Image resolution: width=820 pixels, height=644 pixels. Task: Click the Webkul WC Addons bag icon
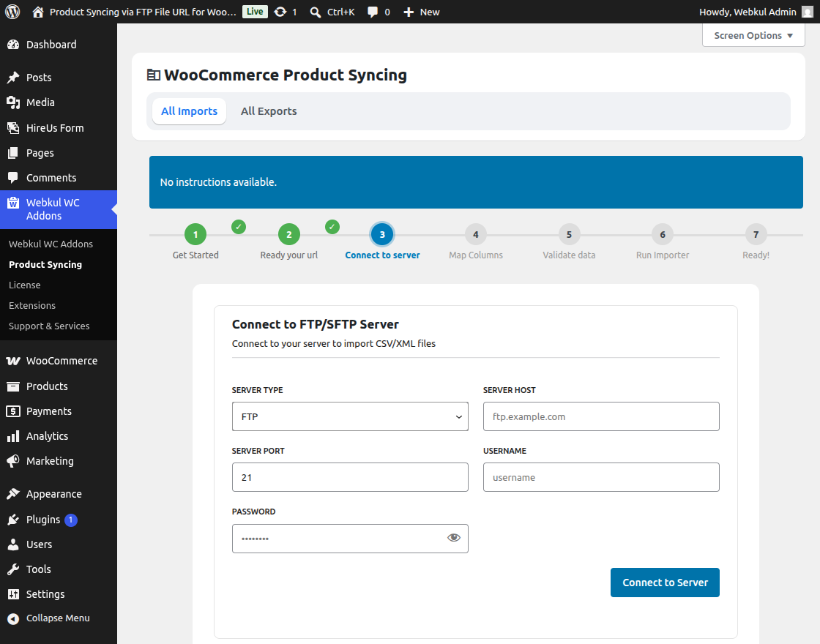(13, 203)
